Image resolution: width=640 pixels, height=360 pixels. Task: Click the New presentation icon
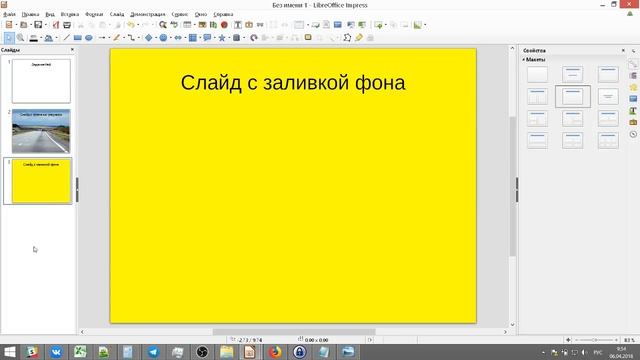pos(9,25)
